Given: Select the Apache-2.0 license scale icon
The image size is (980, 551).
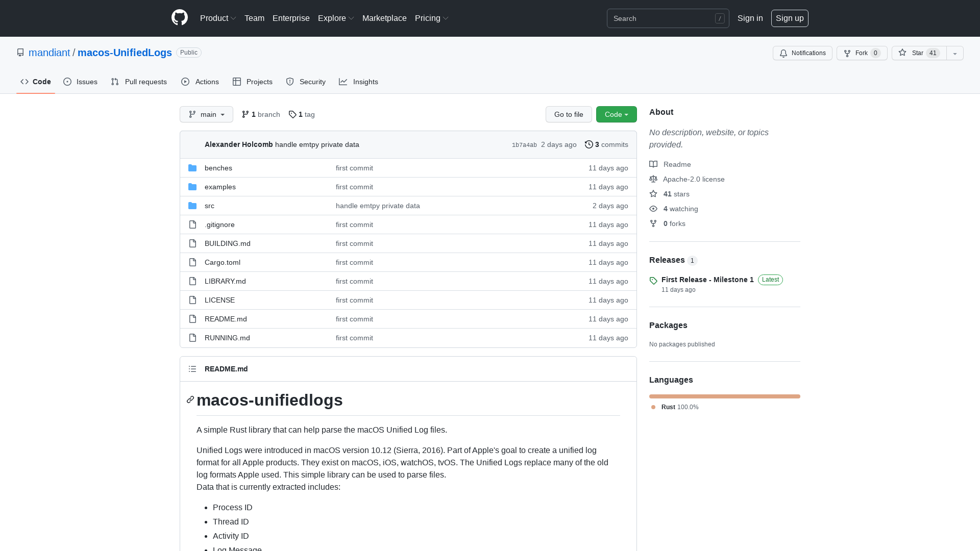Looking at the screenshot, I should click(x=653, y=179).
